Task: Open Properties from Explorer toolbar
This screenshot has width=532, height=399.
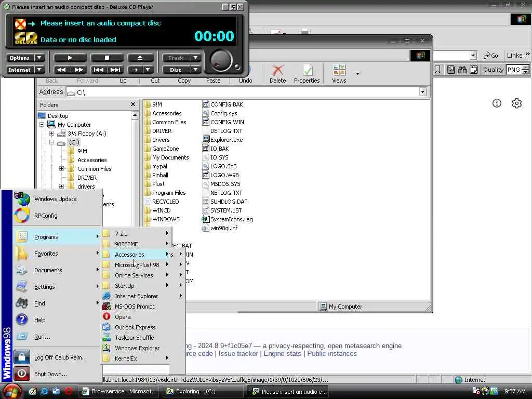Action: 307,74
